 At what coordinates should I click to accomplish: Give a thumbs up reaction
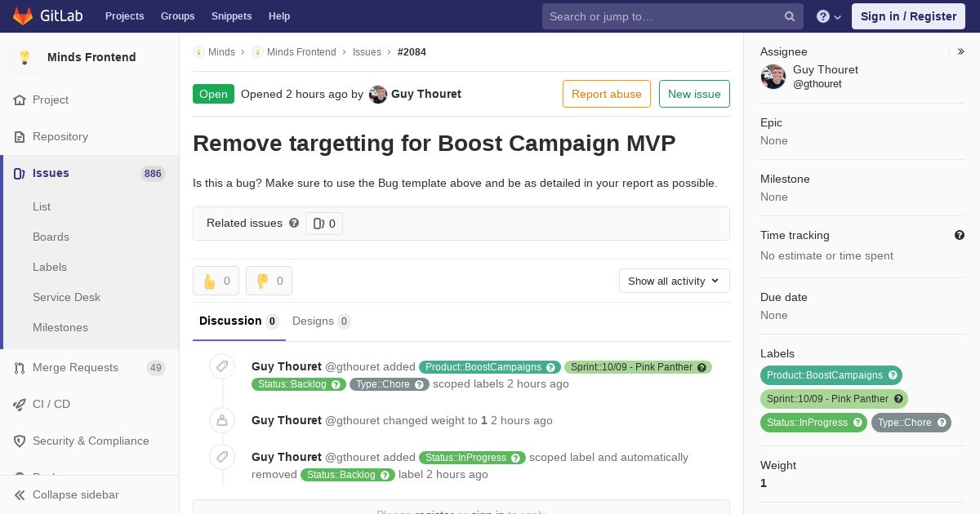(x=216, y=281)
